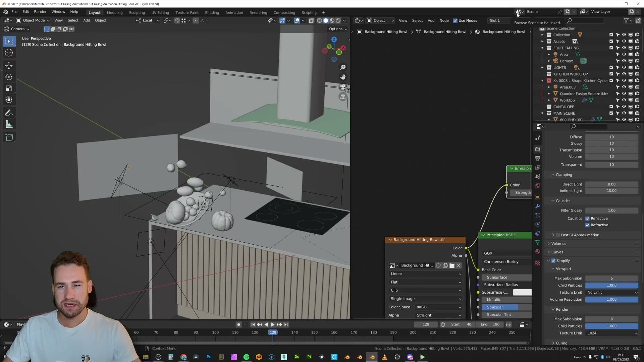Activate the 3D Cursor tool
The width and height of the screenshot is (644, 362).
click(9, 53)
